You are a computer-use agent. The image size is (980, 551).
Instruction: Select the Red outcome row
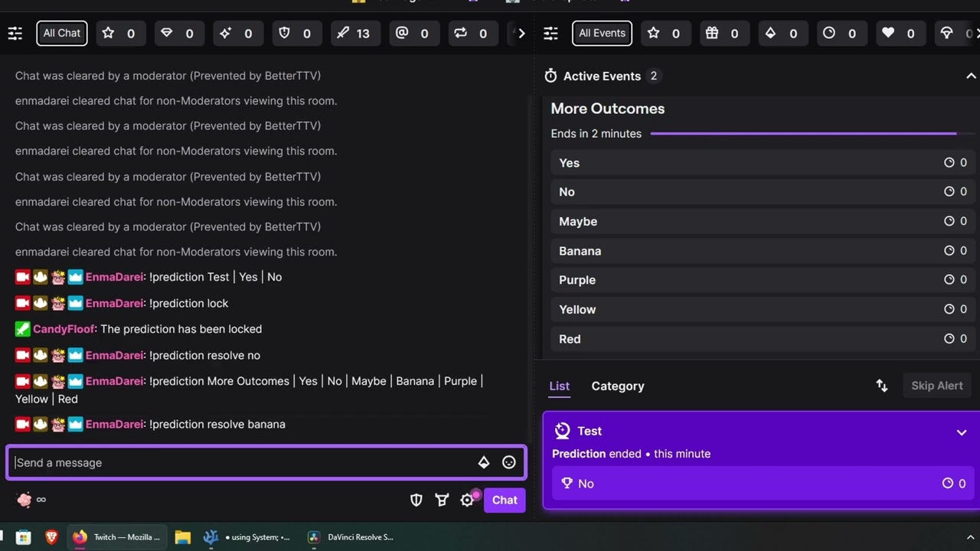762,338
